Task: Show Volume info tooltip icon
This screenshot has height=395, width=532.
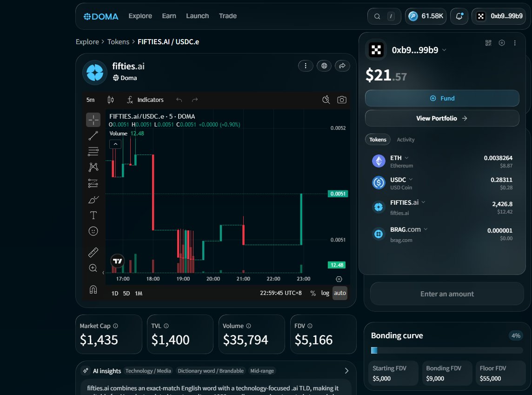Action: coord(248,326)
